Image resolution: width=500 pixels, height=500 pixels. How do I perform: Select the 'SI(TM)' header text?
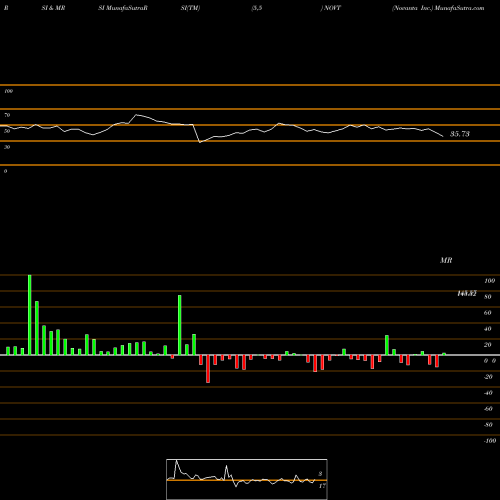pyautogui.click(x=190, y=8)
